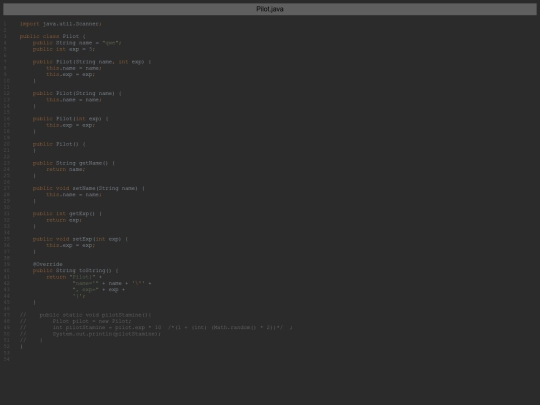Click the commented 'Pilot pilot = new Pilot;' line
540x405 pixels.
coord(75,321)
